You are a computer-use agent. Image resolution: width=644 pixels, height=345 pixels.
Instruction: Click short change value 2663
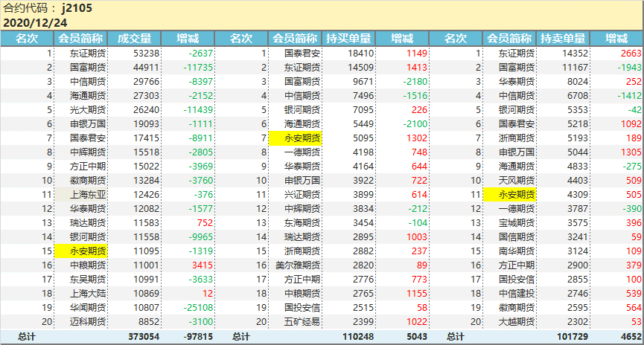pyautogui.click(x=631, y=54)
